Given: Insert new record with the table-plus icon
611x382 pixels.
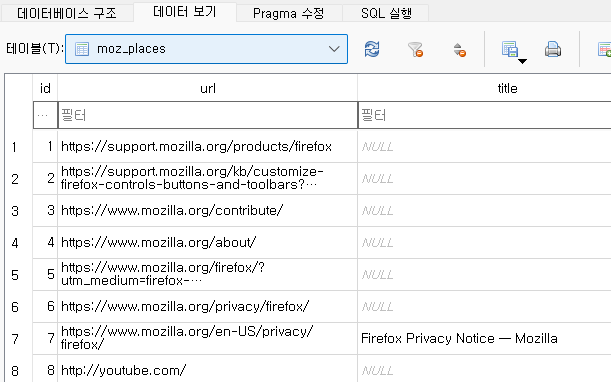Looking at the screenshot, I should 604,50.
